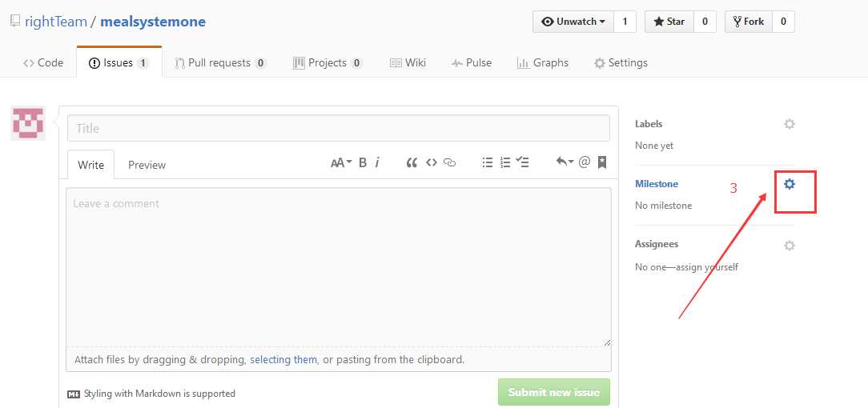
Task: Focus the issue Title field
Action: coord(338,128)
